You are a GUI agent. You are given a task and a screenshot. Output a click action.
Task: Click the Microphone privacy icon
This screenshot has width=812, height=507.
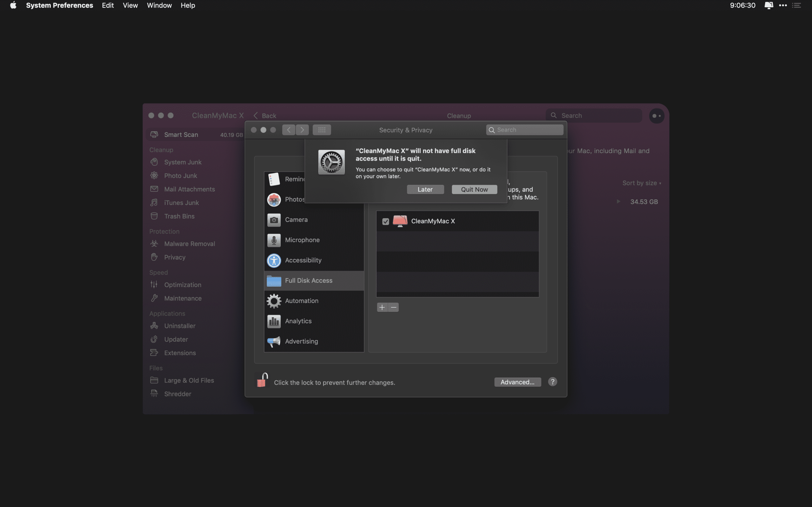coord(274,240)
